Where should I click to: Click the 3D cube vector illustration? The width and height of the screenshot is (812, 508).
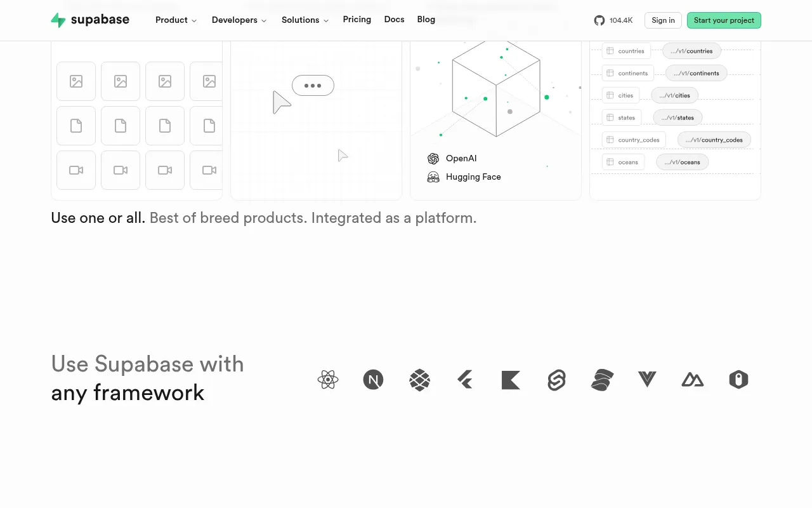click(496, 89)
